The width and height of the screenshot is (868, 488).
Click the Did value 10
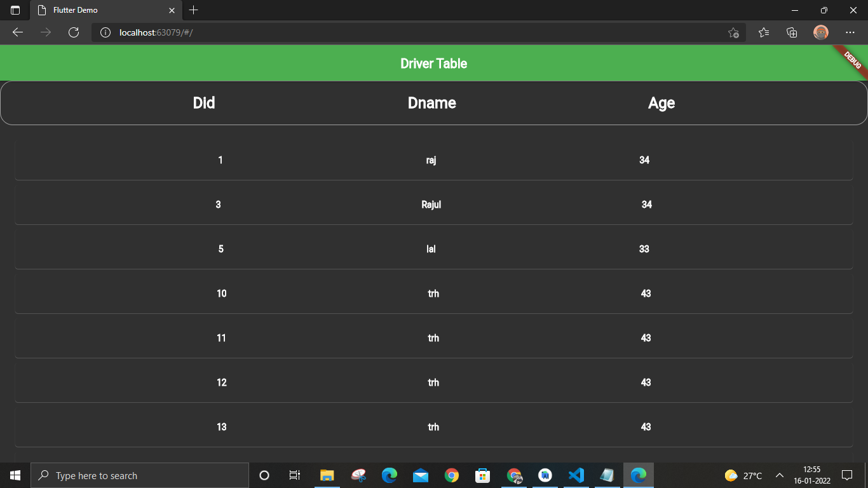tap(222, 294)
